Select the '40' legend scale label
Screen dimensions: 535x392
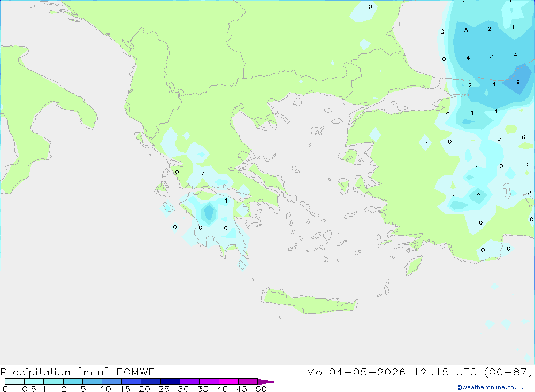[x=222, y=389]
